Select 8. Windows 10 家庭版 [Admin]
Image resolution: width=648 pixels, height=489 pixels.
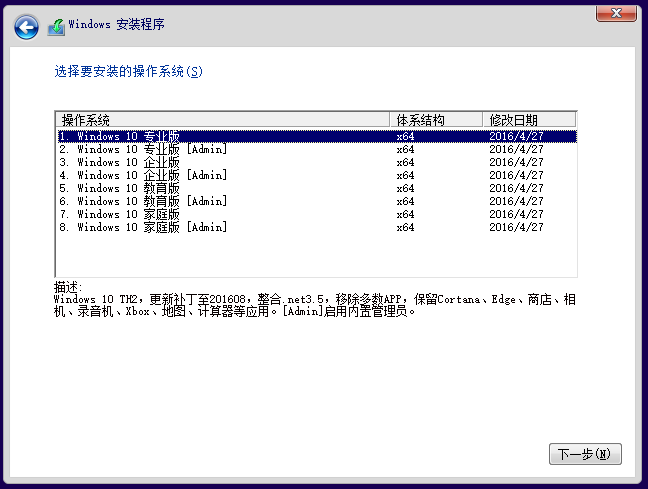point(317,227)
